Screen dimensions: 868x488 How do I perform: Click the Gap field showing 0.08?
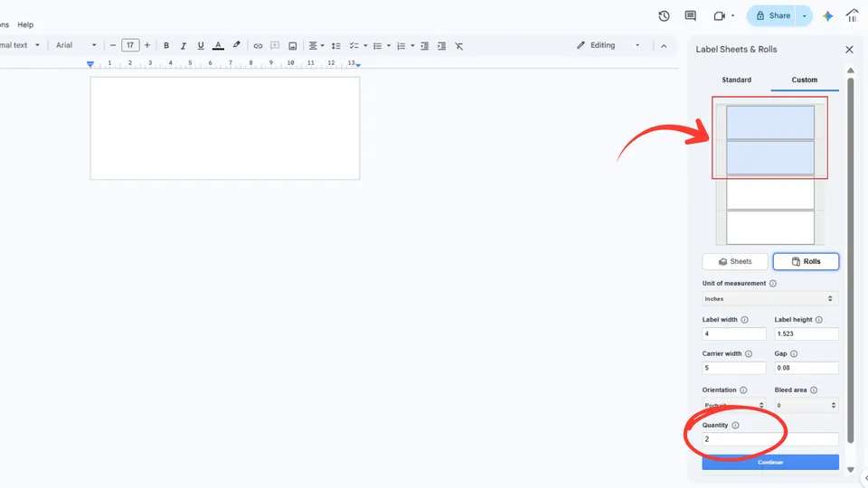807,368
